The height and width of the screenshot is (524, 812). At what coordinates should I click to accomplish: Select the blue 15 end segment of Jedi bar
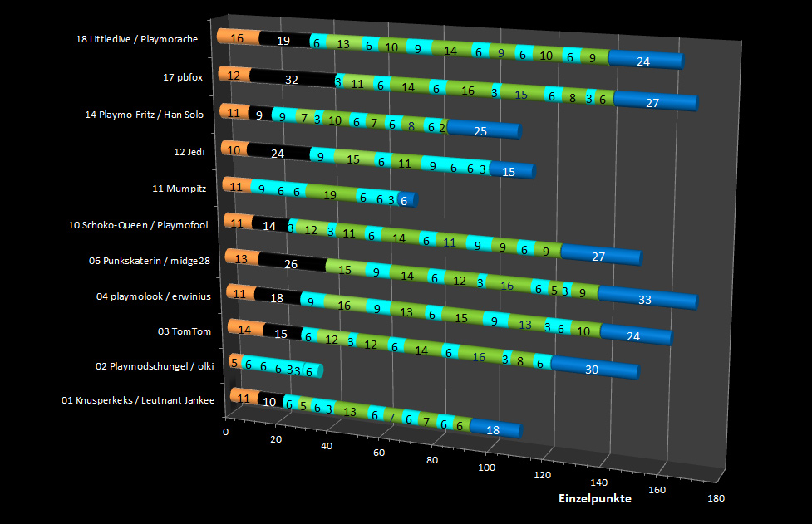click(x=509, y=171)
